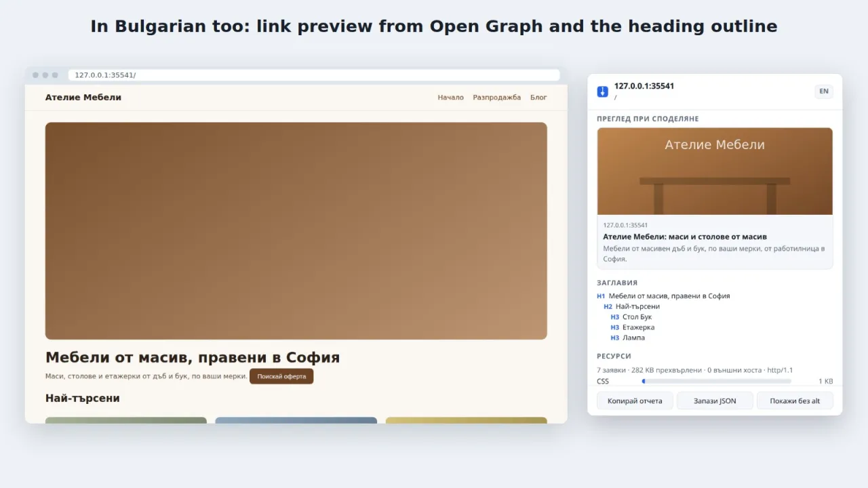Click the РЕСУРСИ section label

click(x=614, y=357)
